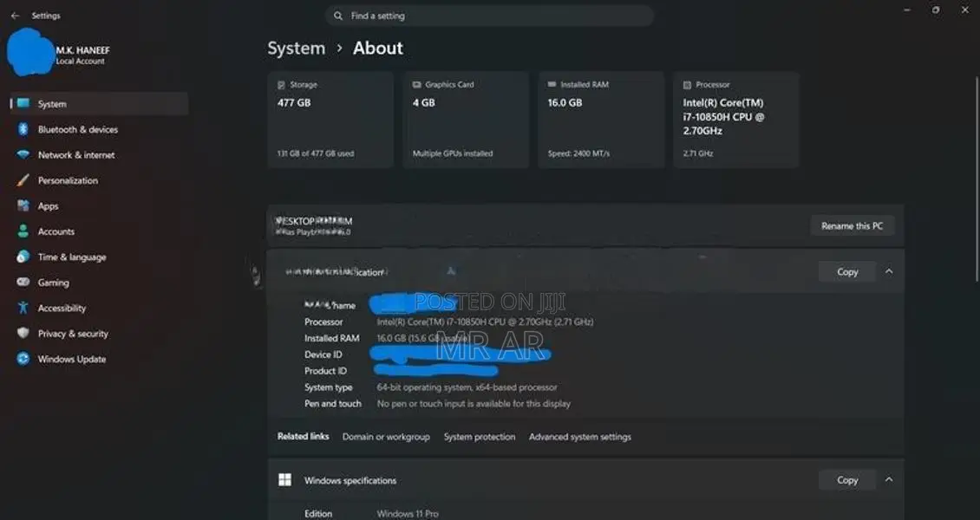Click the page vertical scrollbar
This screenshot has width=980, height=520.
[977, 179]
